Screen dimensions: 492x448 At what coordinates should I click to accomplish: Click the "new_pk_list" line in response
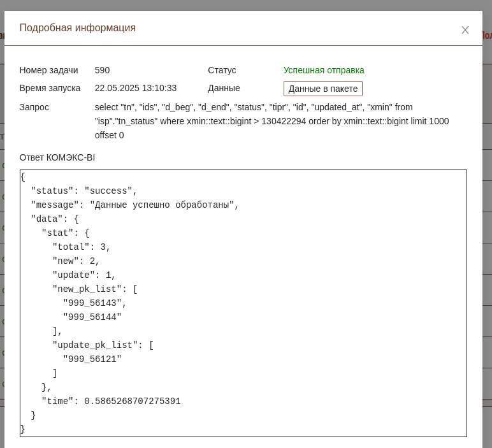click(x=94, y=289)
